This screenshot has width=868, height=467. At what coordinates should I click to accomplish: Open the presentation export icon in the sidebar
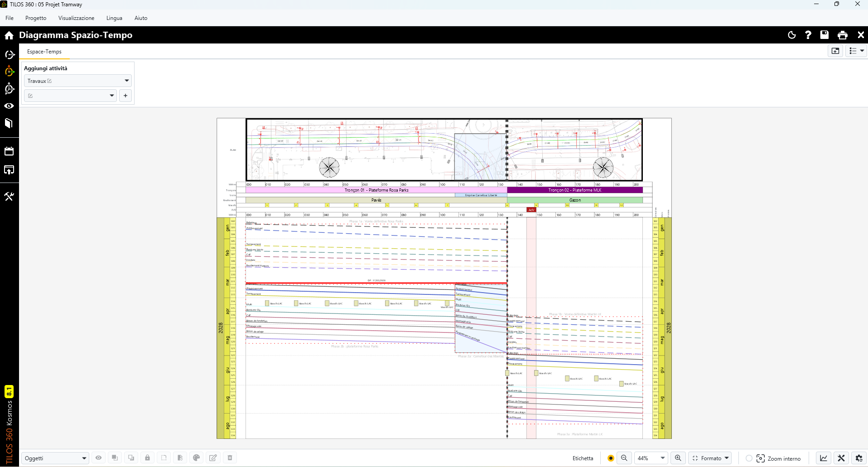(9, 170)
